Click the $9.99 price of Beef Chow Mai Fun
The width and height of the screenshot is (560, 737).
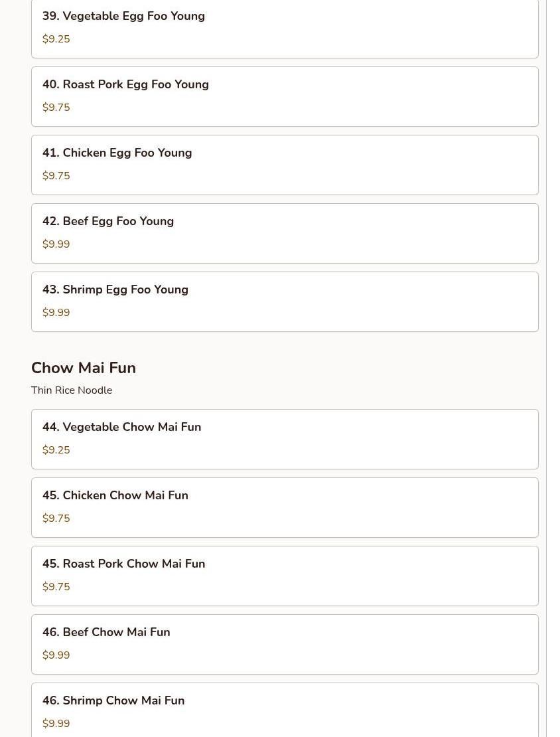(56, 655)
